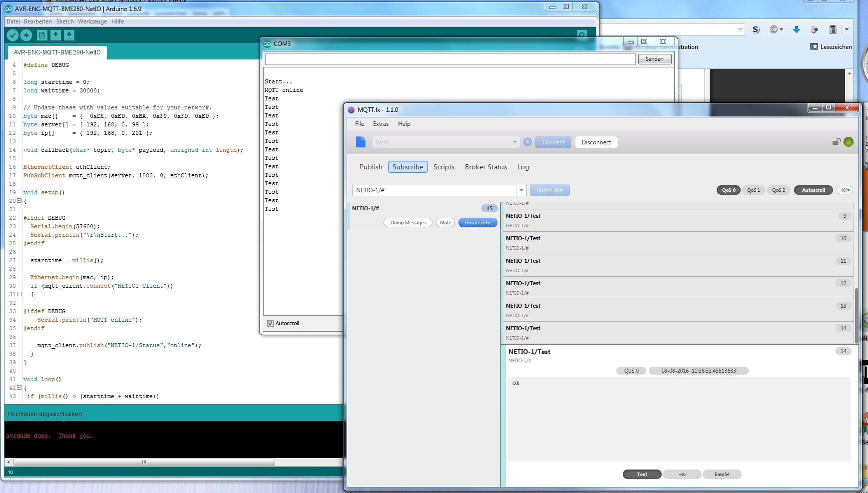Select QoS 2 option for subscription
Image resolution: width=868 pixels, height=493 pixels.
point(778,190)
